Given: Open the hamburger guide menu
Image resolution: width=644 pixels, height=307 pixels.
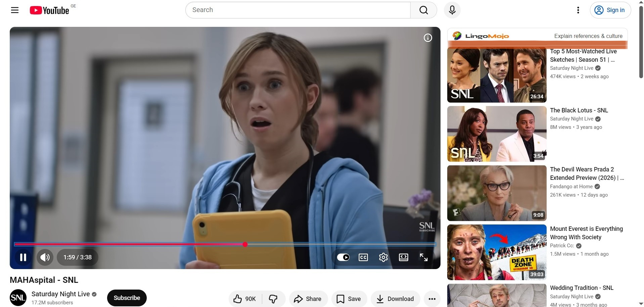Looking at the screenshot, I should tap(15, 10).
